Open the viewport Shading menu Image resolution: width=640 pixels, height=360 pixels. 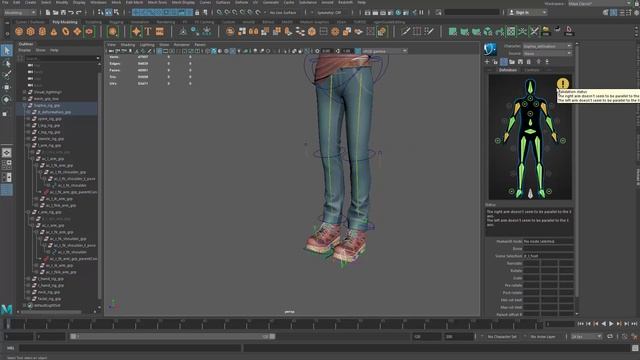(128, 44)
